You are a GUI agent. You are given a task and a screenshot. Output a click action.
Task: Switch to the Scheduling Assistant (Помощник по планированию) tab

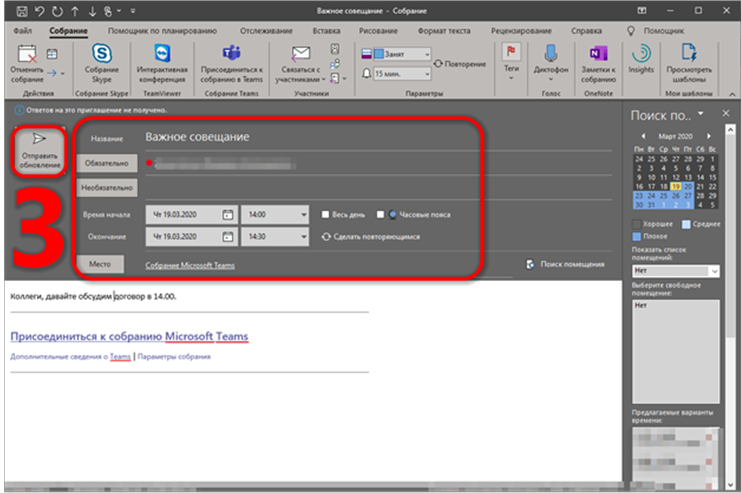[162, 31]
